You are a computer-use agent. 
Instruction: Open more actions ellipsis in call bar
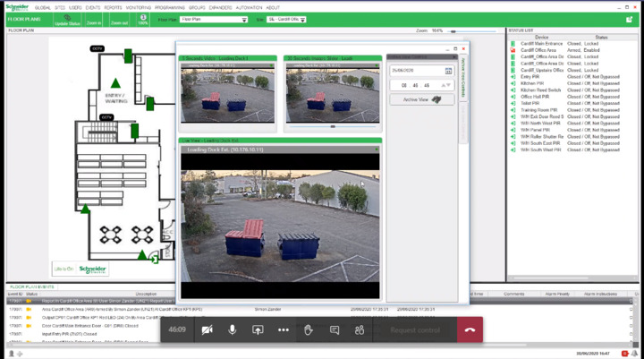click(x=284, y=329)
